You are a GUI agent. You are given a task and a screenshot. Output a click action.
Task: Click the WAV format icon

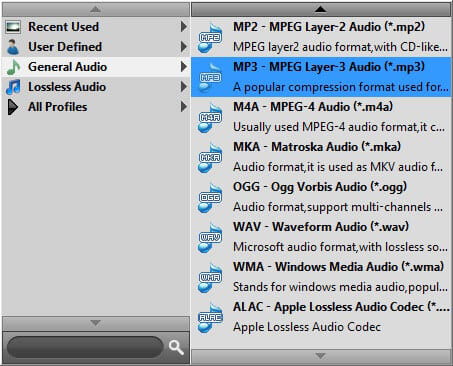pyautogui.click(x=210, y=238)
